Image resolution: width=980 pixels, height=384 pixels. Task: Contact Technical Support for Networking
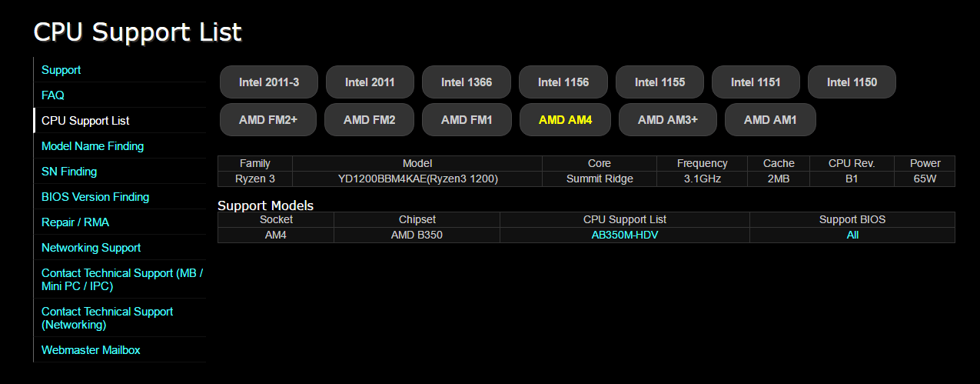point(107,318)
